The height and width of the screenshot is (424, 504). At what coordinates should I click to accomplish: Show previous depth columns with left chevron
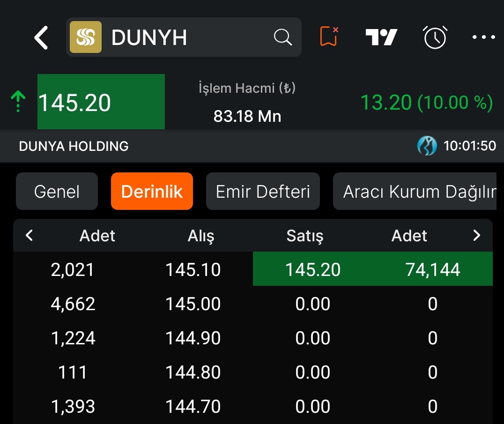pos(29,235)
